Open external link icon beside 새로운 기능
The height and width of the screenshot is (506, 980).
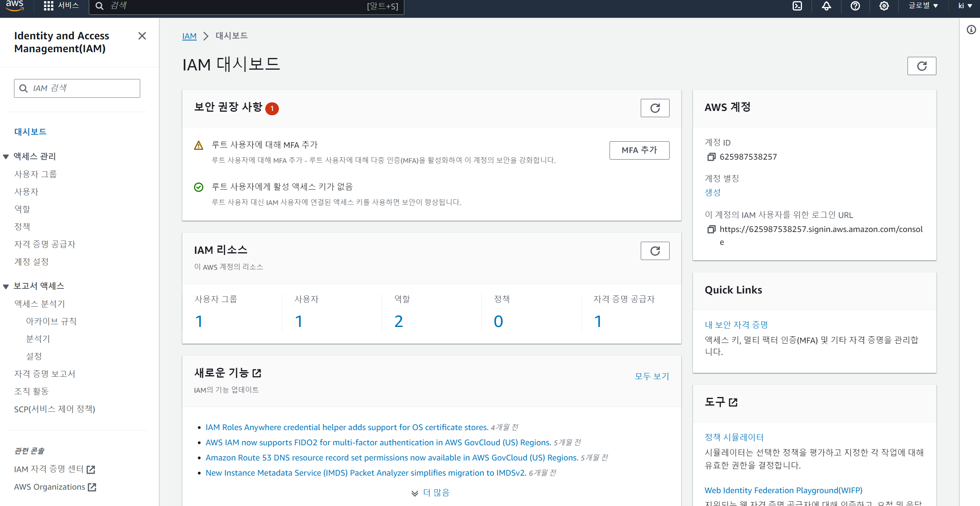click(257, 373)
